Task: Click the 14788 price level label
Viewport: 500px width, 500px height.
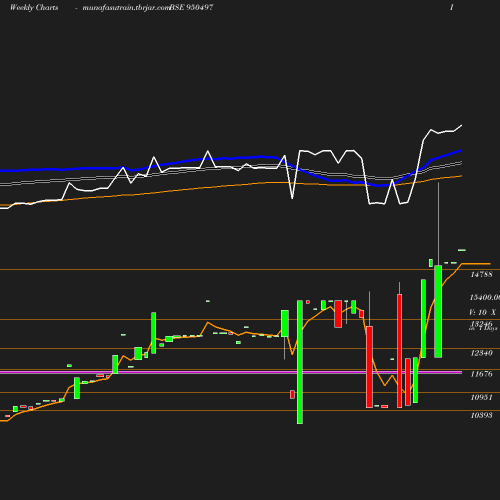Action: click(x=481, y=274)
